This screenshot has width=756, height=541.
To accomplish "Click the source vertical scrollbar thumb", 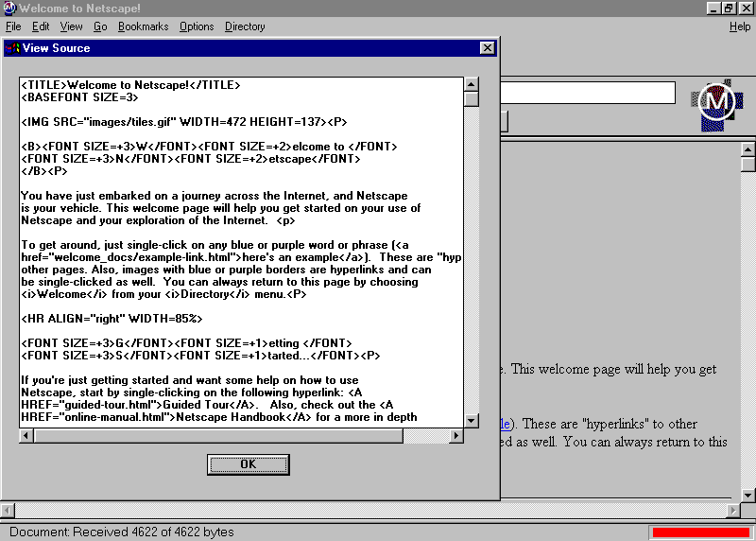I will (471, 99).
